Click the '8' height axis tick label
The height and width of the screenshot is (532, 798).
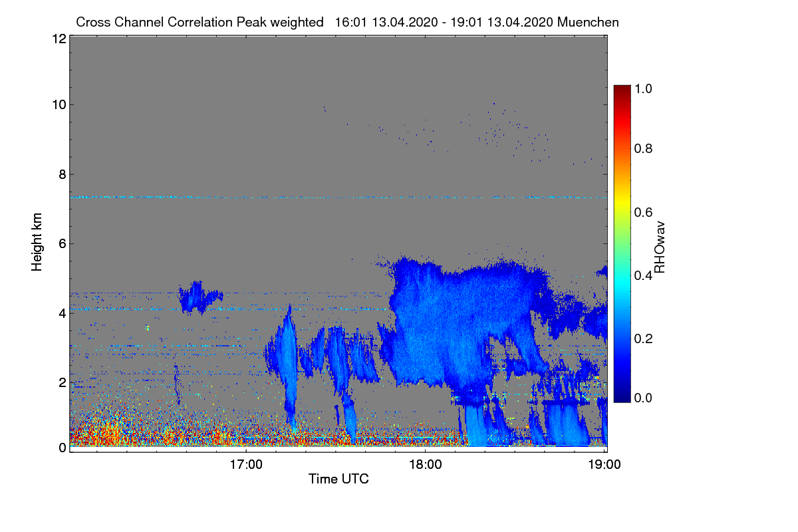(x=62, y=174)
